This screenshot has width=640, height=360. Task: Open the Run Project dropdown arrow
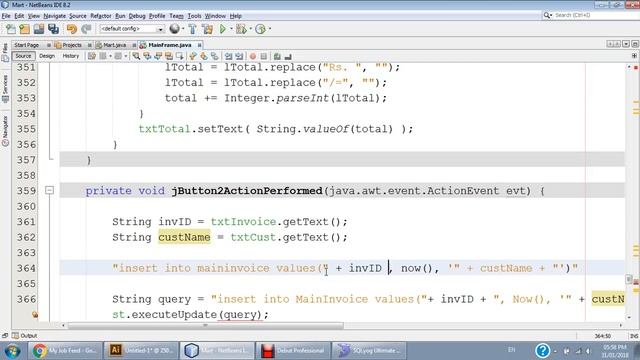point(231,29)
